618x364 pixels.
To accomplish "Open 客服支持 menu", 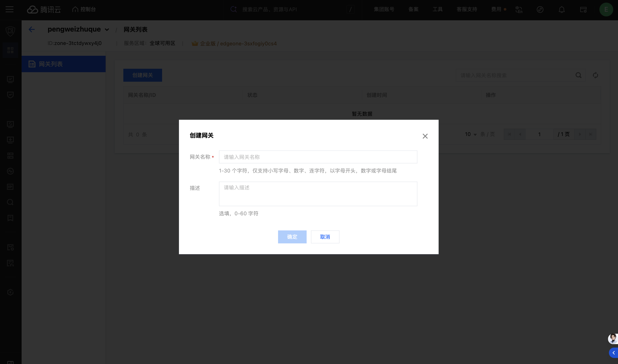I will coord(467,9).
